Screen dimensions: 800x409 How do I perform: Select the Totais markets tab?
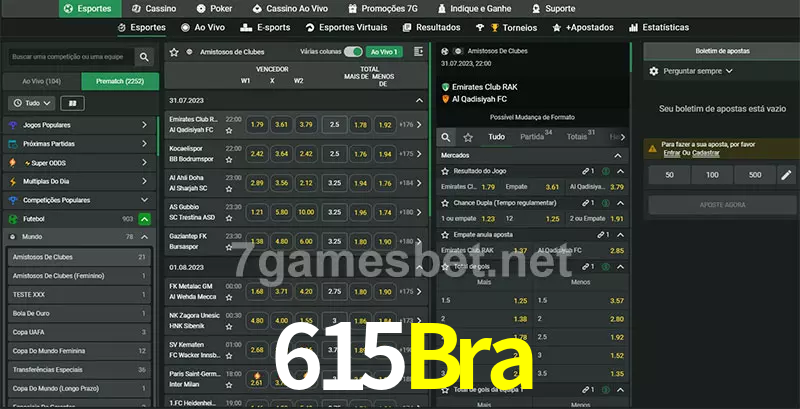pyautogui.click(x=581, y=136)
